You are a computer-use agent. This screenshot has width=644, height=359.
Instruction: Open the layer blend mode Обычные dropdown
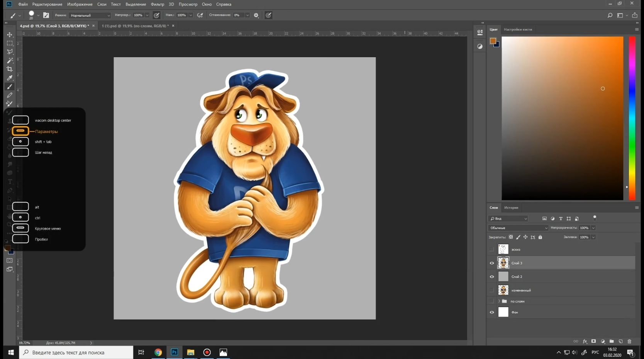point(519,228)
